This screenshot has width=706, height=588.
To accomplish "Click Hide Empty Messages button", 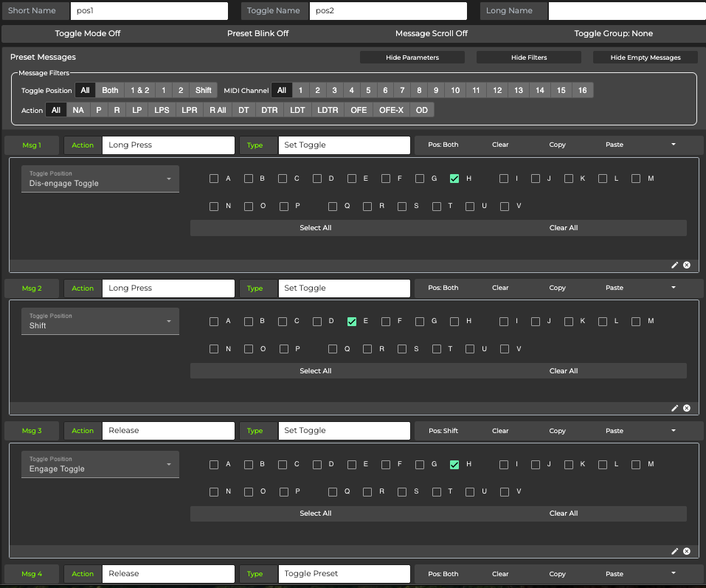I will [646, 58].
